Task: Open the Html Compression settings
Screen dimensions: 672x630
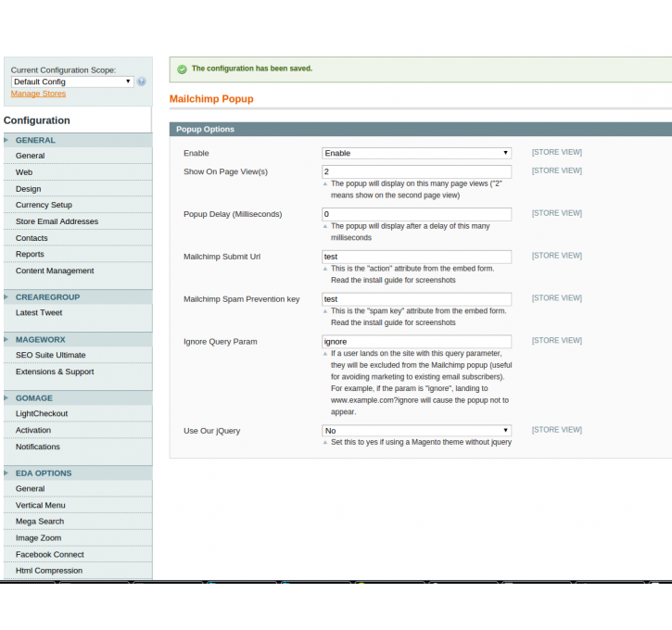Action: coord(78,571)
